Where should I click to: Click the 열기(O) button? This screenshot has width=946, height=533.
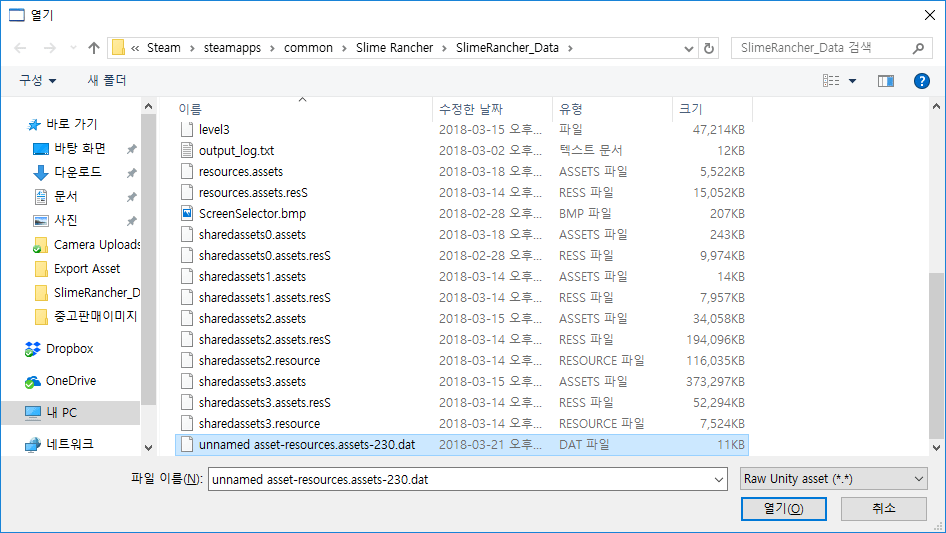784,509
